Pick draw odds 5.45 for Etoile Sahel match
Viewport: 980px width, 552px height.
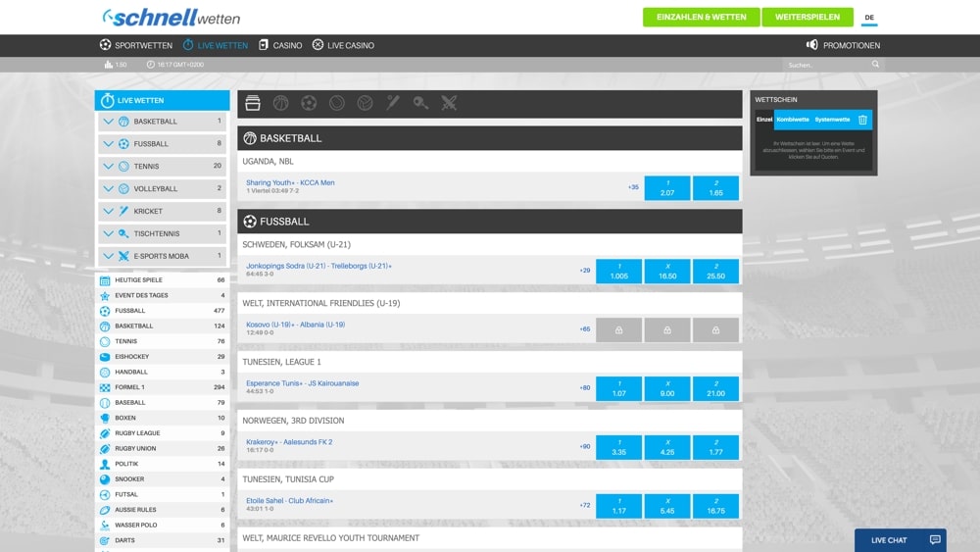[x=666, y=506]
